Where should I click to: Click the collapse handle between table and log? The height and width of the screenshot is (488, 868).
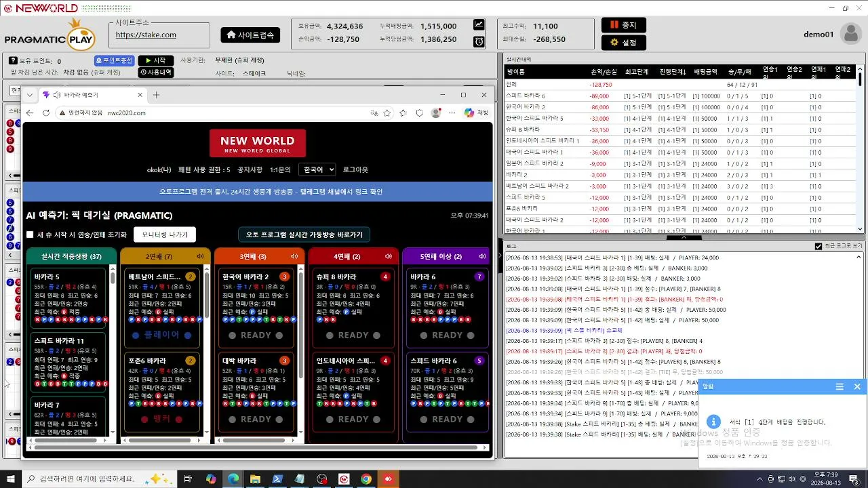tap(683, 238)
